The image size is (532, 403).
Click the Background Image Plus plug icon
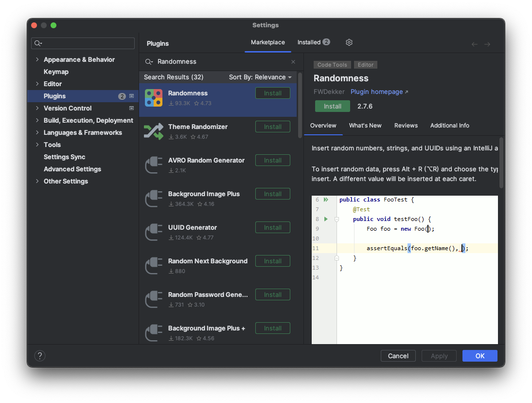tap(154, 199)
